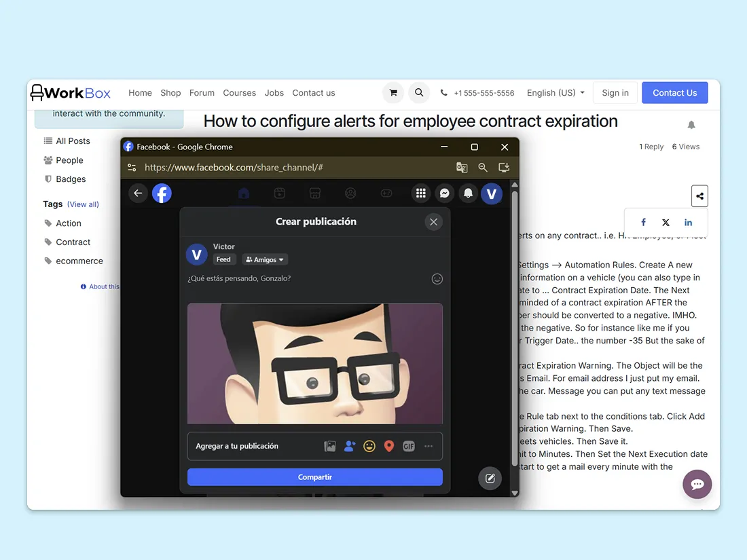Tag friends in the publication

[x=350, y=447]
